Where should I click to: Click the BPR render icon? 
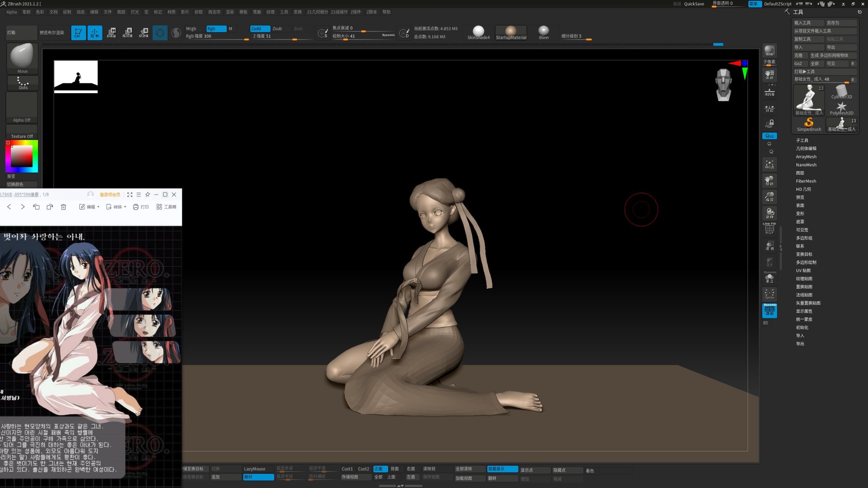(x=769, y=51)
